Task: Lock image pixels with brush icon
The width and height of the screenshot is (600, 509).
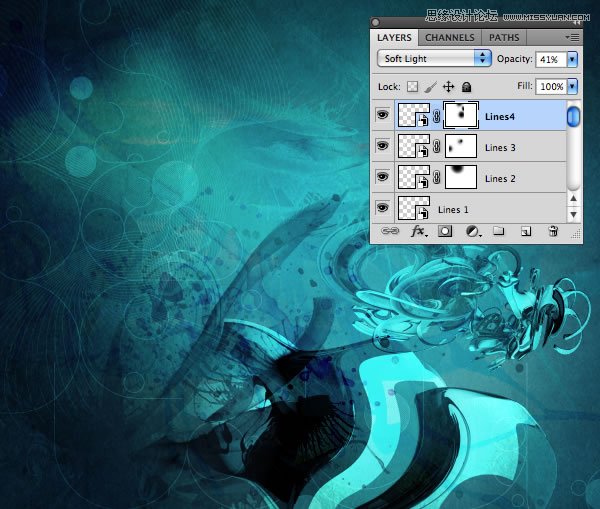Action: (x=429, y=87)
